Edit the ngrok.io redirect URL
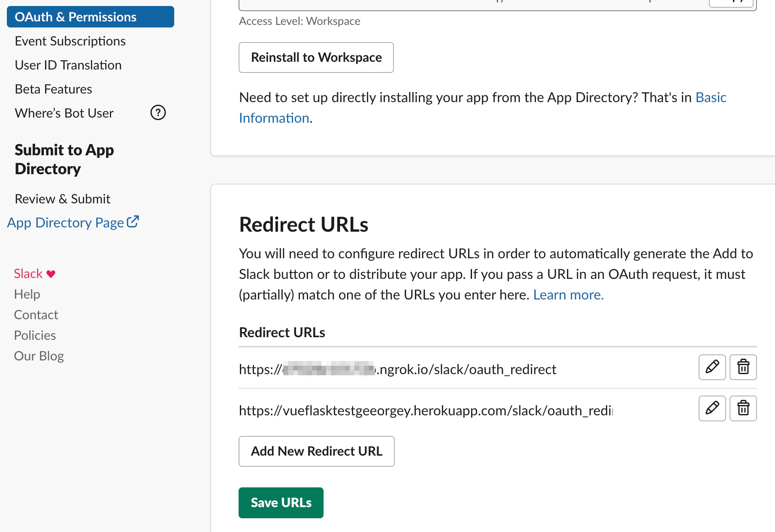 point(712,367)
